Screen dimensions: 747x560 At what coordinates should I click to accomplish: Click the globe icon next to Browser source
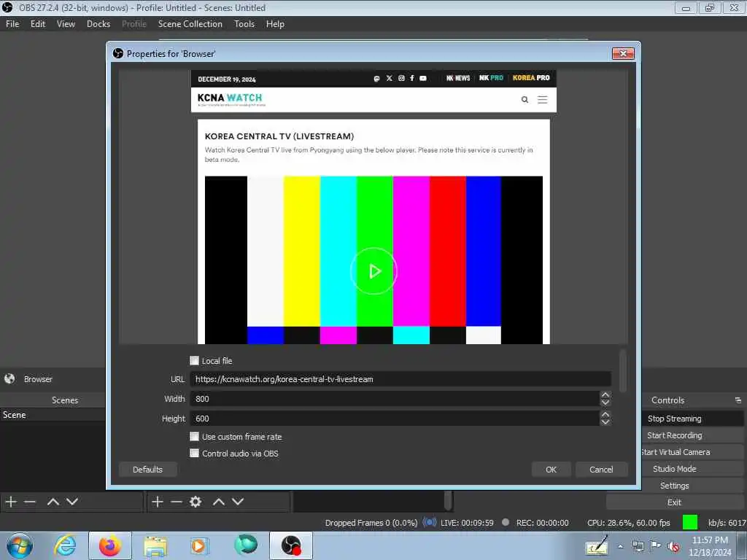pos(9,378)
